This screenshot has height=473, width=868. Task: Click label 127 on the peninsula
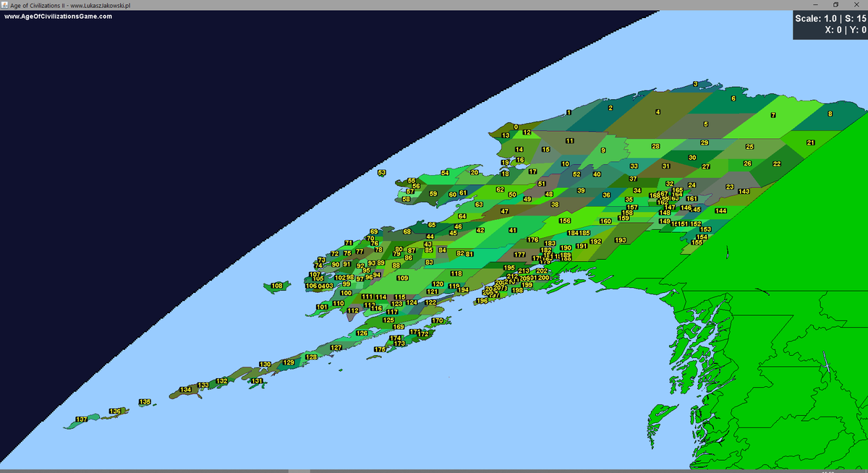click(x=336, y=348)
